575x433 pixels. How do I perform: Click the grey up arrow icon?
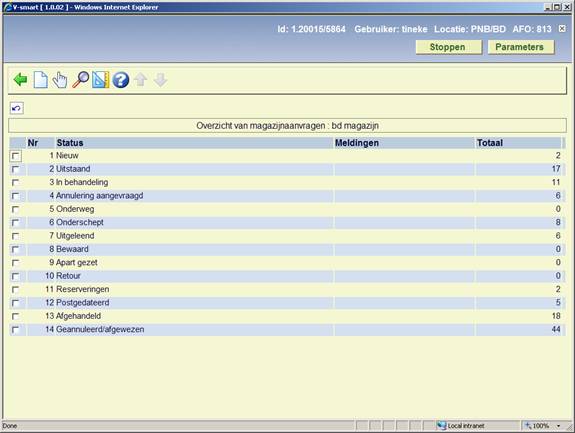(x=140, y=80)
